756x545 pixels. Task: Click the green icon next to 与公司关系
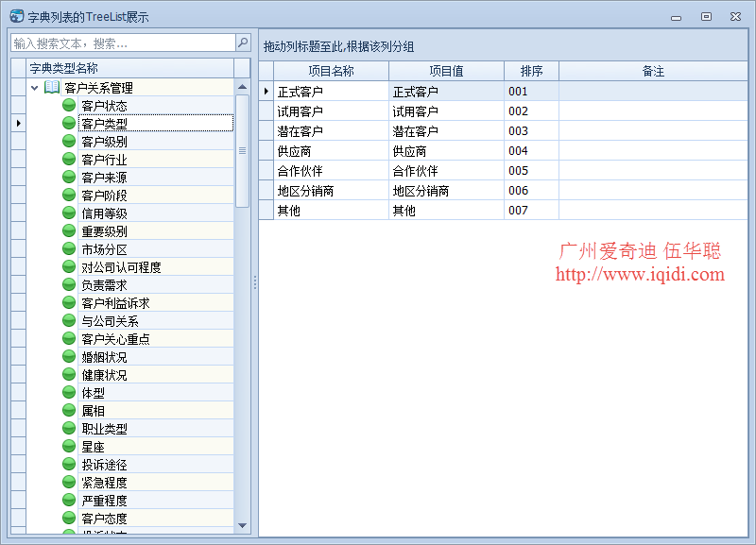69,320
